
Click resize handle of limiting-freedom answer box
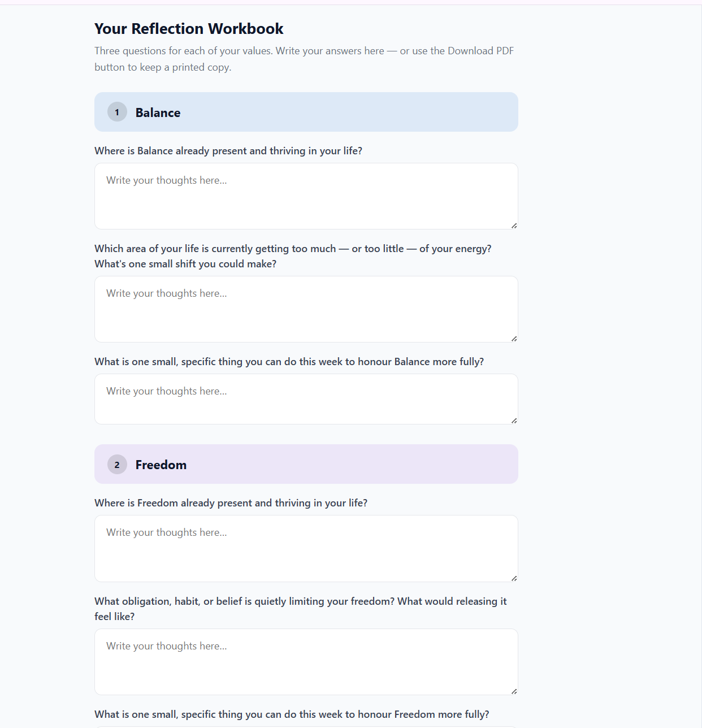514,691
